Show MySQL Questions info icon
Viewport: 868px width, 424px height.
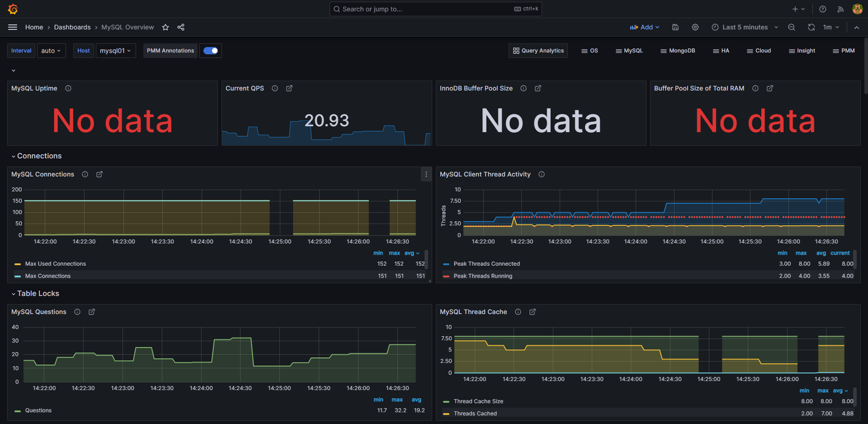point(77,312)
